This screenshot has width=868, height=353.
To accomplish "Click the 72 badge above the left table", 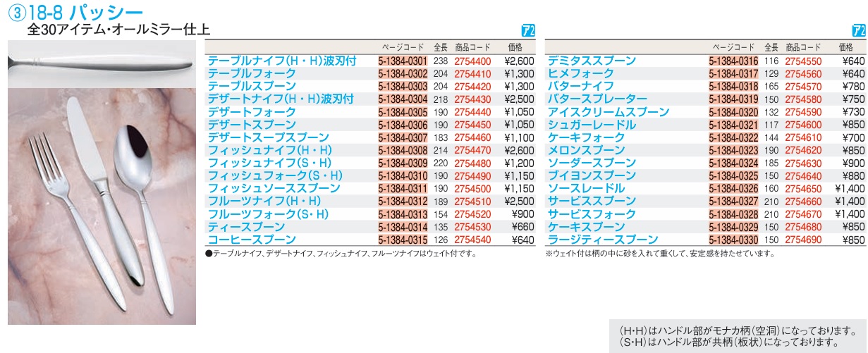I will [x=527, y=31].
